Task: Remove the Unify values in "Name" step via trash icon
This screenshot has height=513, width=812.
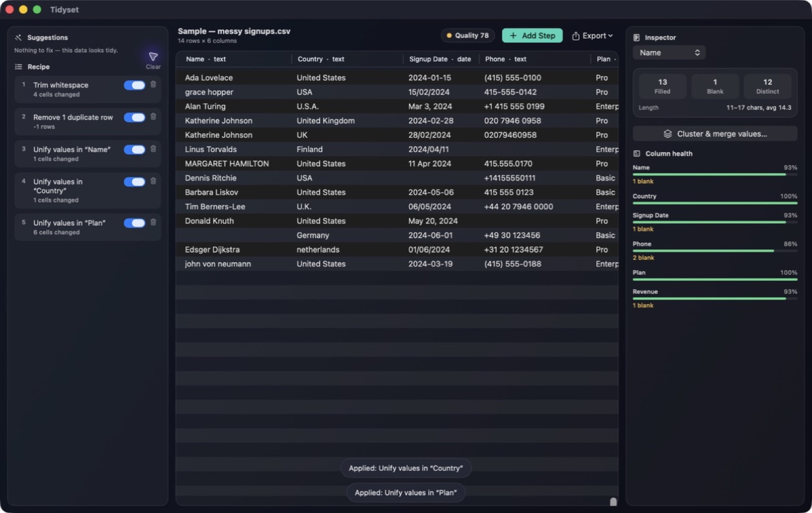Action: click(x=153, y=149)
